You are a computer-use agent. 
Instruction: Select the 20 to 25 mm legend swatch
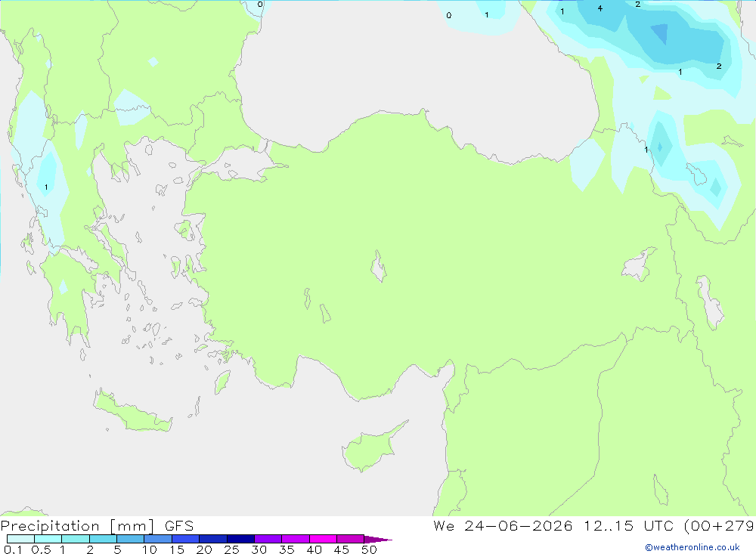(x=212, y=539)
